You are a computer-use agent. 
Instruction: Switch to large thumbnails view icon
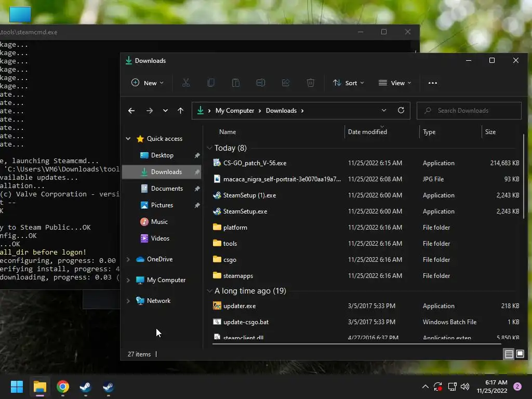520,354
